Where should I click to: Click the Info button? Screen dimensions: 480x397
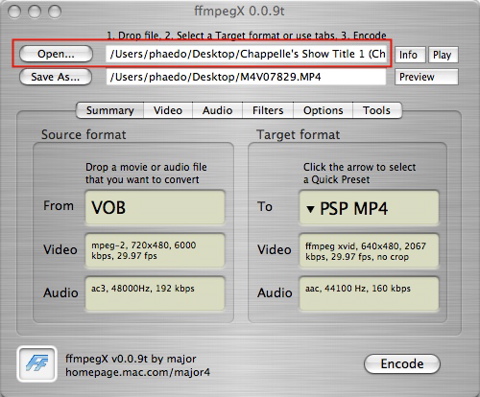coord(410,55)
